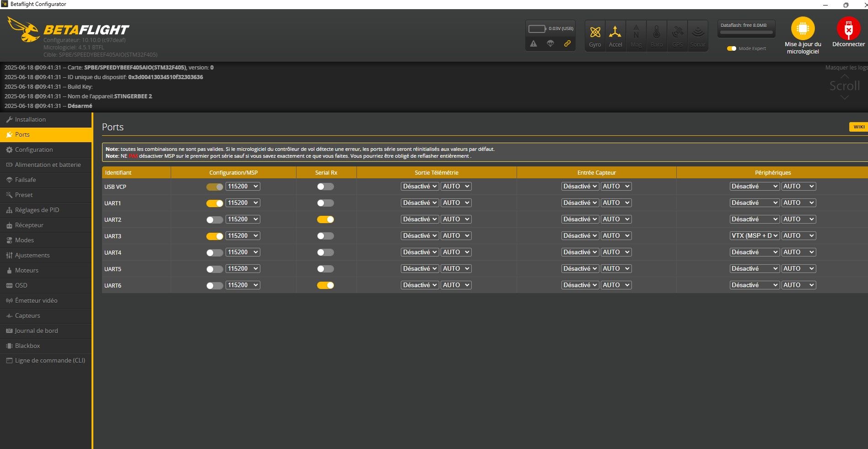
Task: Click the Scroll log area control
Action: click(x=844, y=86)
